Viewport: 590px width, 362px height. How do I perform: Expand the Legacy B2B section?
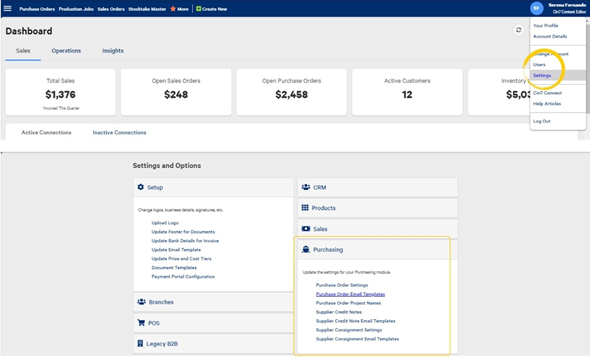pos(213,344)
